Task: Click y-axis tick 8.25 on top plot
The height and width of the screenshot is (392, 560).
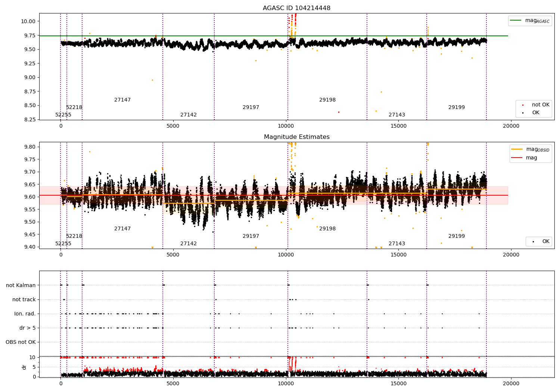Action: click(x=29, y=119)
